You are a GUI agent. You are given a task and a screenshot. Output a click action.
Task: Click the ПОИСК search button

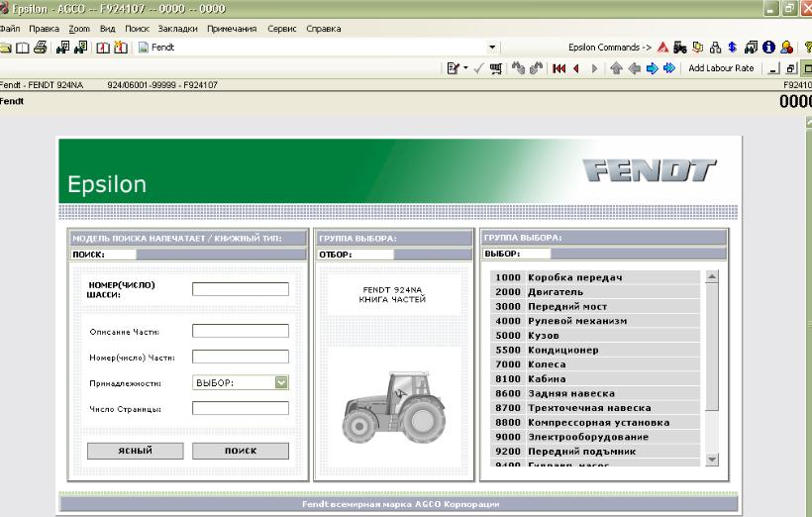(241, 451)
